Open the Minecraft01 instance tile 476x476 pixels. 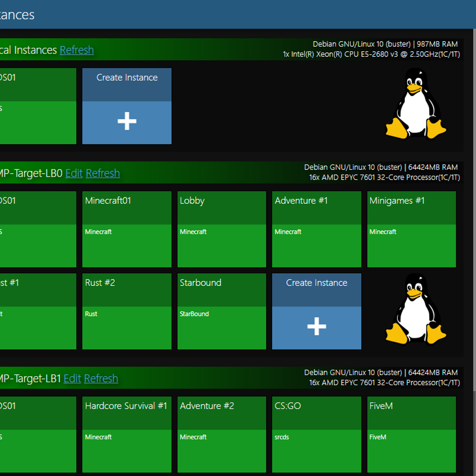pos(127,229)
